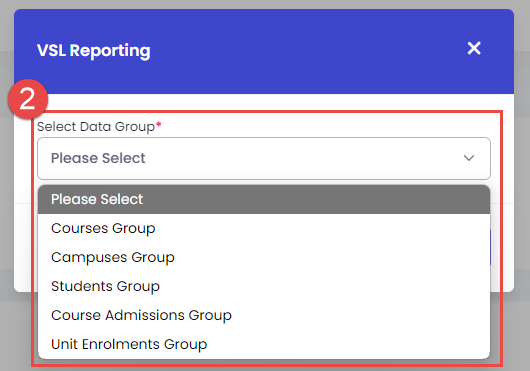The height and width of the screenshot is (371, 530).
Task: Select Courses Group from the list
Action: point(264,228)
